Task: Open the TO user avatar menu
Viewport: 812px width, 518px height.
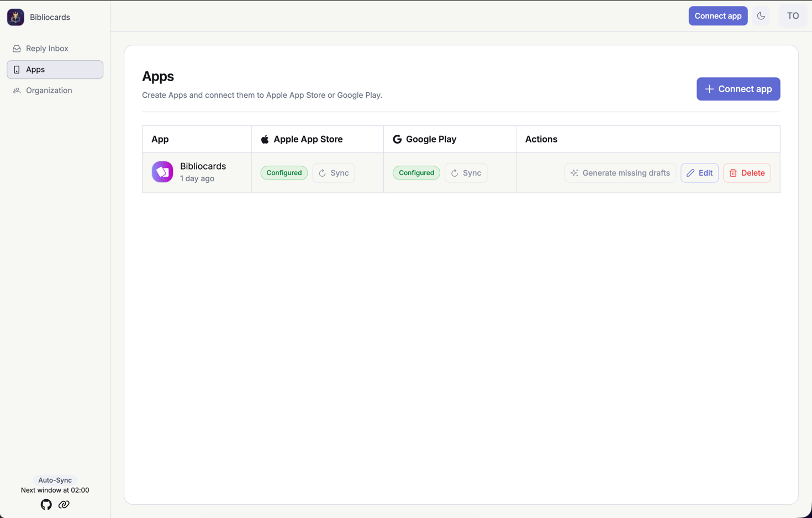Action: pyautogui.click(x=793, y=16)
